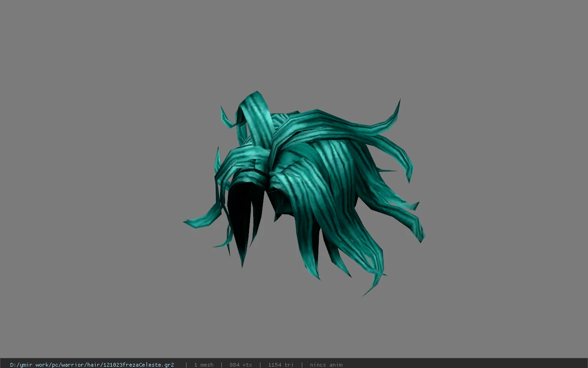Click the "nincs anim" status entry
Image resolution: width=588 pixels, height=368 pixels.
326,365
